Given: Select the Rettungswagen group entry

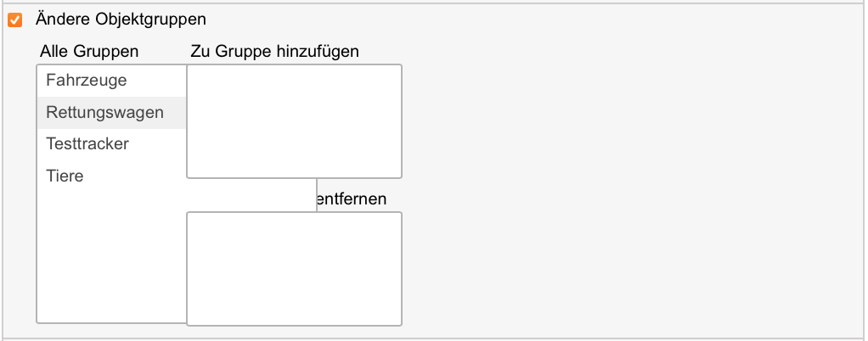Looking at the screenshot, I should point(104,113).
